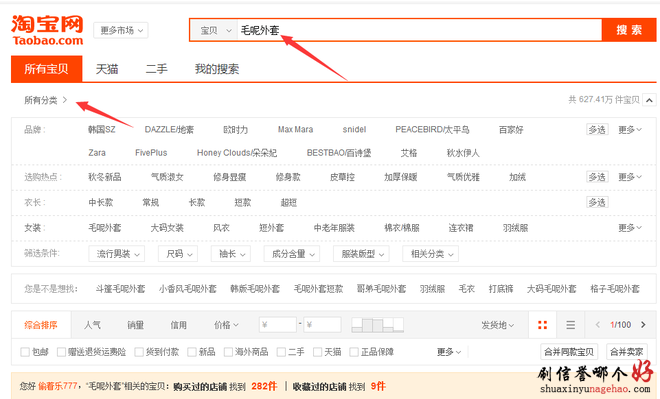Click the minimum price input field
Viewport: 660px width, 399px height.
pyautogui.click(x=278, y=325)
